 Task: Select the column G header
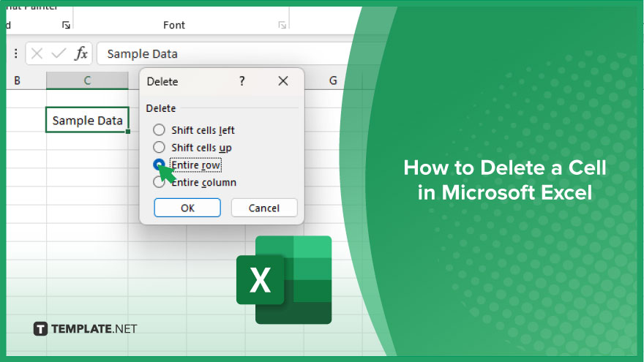tap(333, 80)
